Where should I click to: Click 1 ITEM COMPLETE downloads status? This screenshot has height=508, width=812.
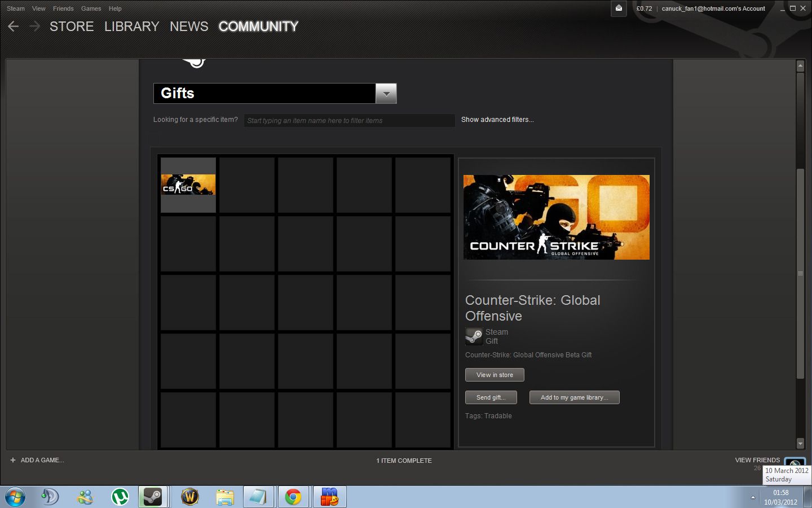pyautogui.click(x=404, y=461)
